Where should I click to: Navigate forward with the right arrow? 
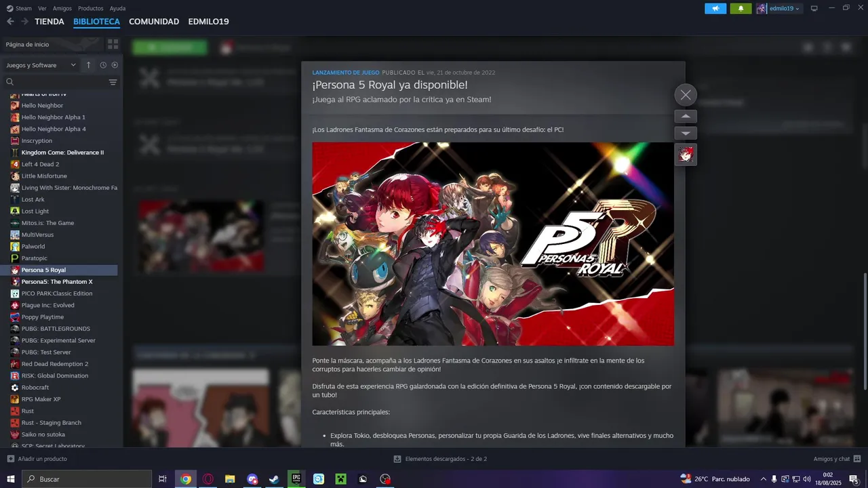(24, 22)
